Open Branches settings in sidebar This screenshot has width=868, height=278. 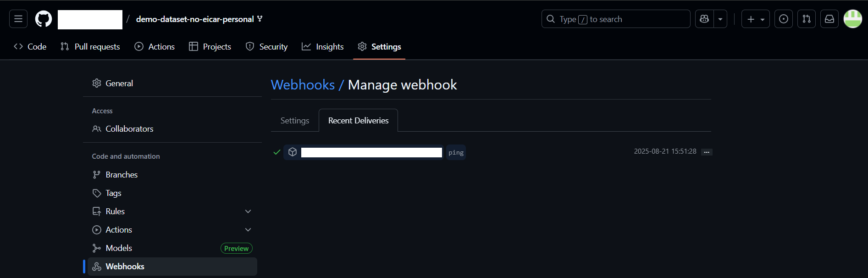[172, 175]
